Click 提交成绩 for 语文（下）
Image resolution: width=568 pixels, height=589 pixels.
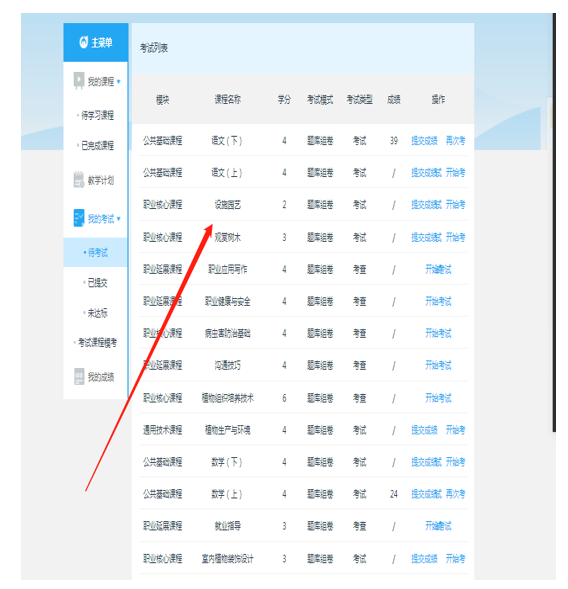pyautogui.click(x=424, y=140)
